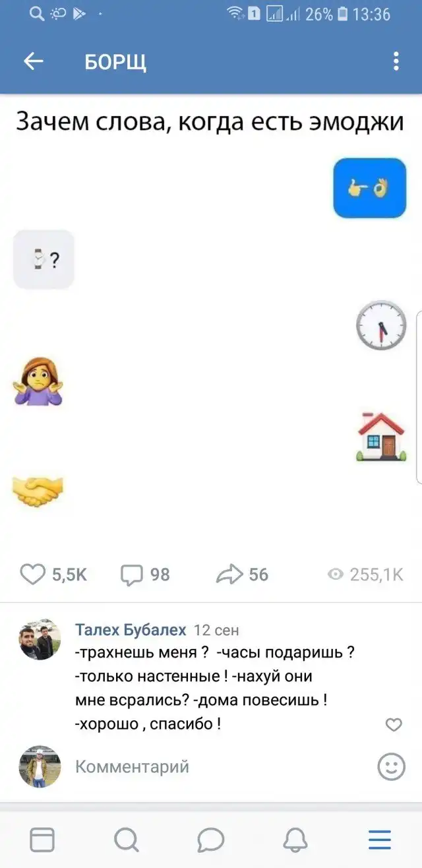Tap the back arrow in header
This screenshot has height=868, width=422.
[x=33, y=62]
